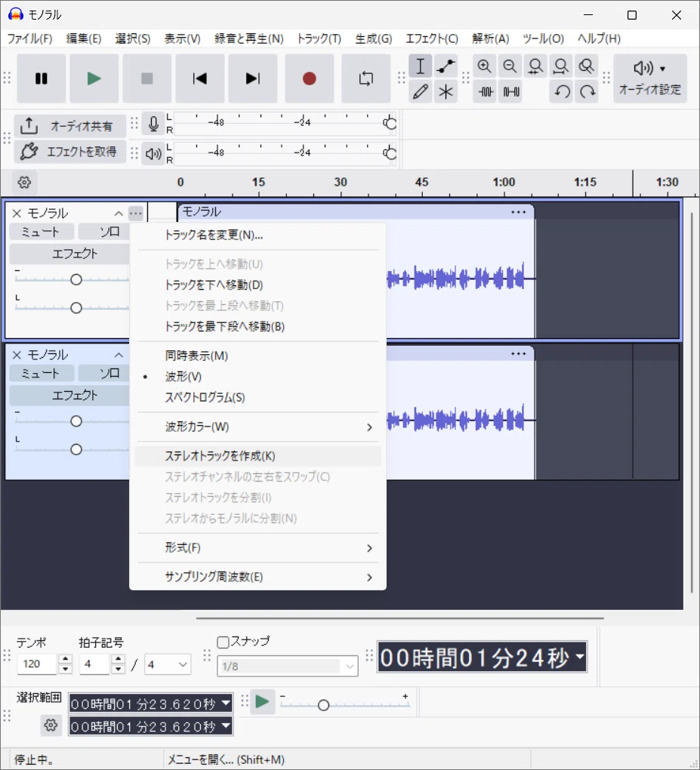Screen dimensions: 700x770
Task: Enable the スナップ checkbox
Action: 223,642
